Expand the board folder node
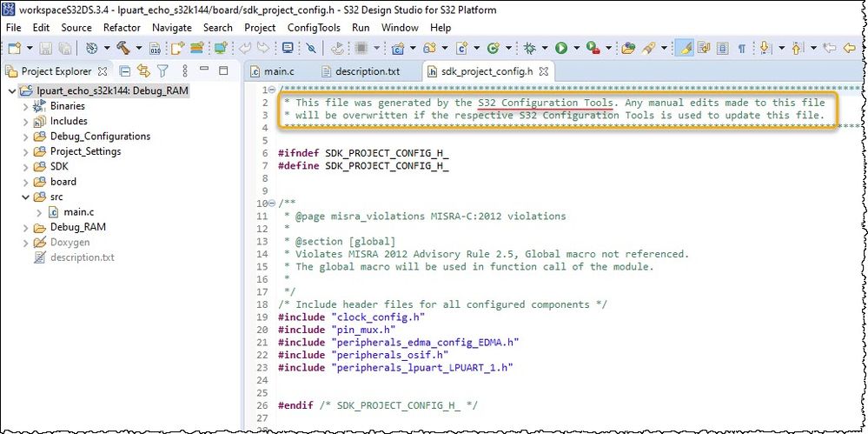This screenshot has width=868, height=434. 25,182
